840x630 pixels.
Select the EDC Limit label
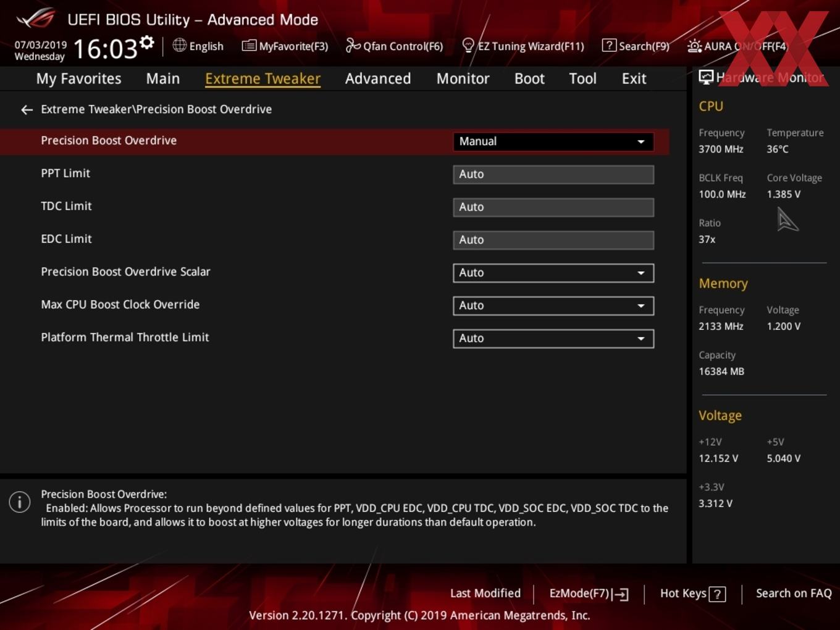(x=66, y=239)
